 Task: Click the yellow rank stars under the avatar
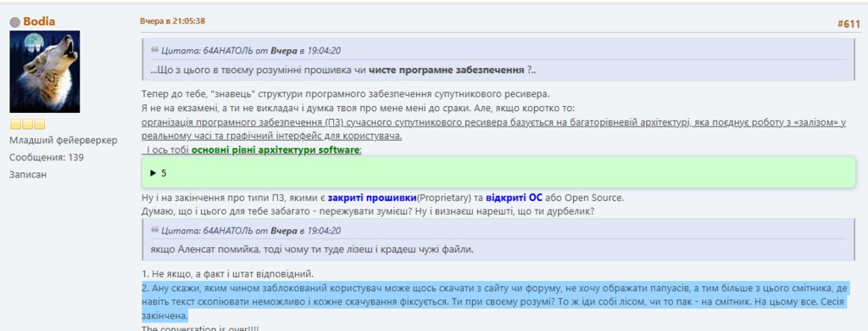(x=27, y=124)
